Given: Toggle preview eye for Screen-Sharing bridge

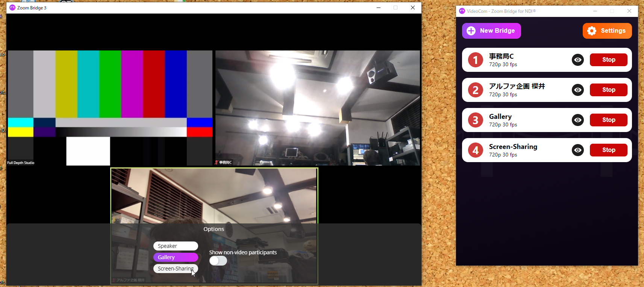Looking at the screenshot, I should coord(578,150).
